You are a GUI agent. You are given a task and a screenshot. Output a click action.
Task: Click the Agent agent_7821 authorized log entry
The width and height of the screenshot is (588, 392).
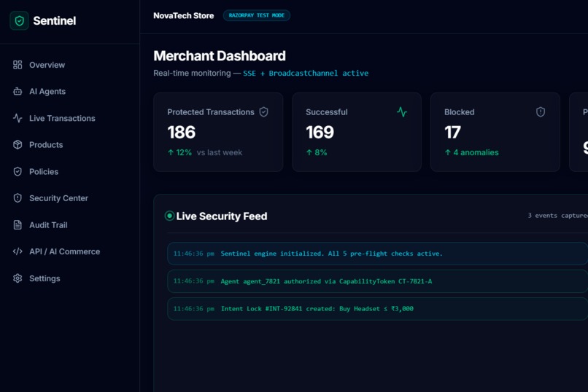pos(378,281)
